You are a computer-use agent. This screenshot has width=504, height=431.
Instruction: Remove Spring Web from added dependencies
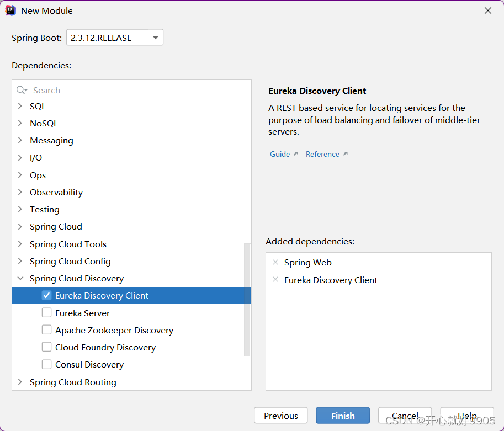[275, 262]
